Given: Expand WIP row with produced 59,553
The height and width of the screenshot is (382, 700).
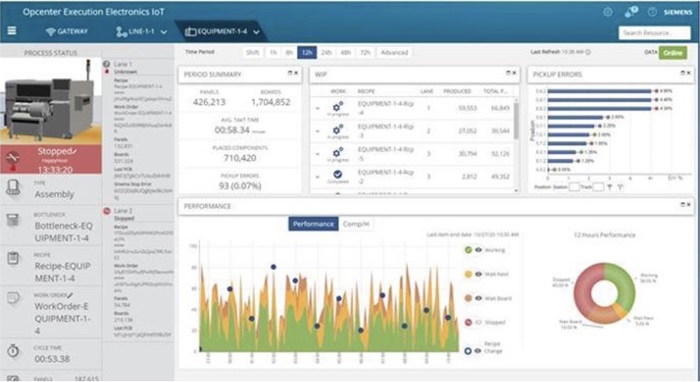Looking at the screenshot, I should pyautogui.click(x=317, y=108).
